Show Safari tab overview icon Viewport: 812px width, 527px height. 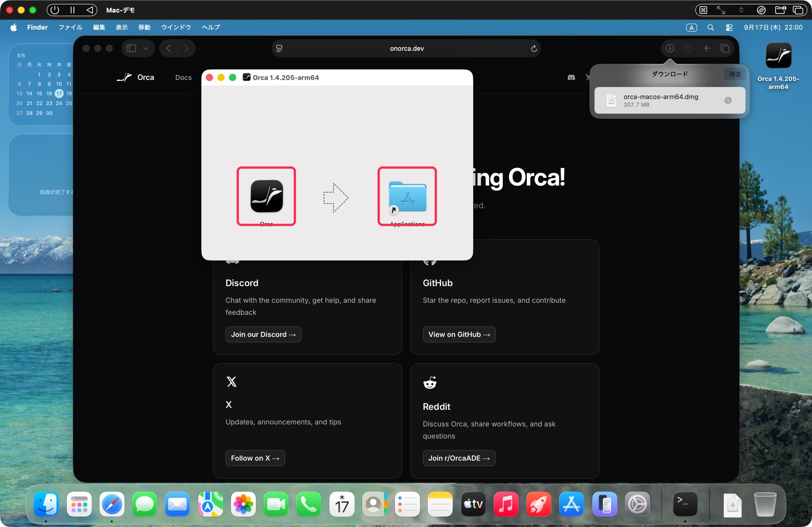[x=725, y=48]
